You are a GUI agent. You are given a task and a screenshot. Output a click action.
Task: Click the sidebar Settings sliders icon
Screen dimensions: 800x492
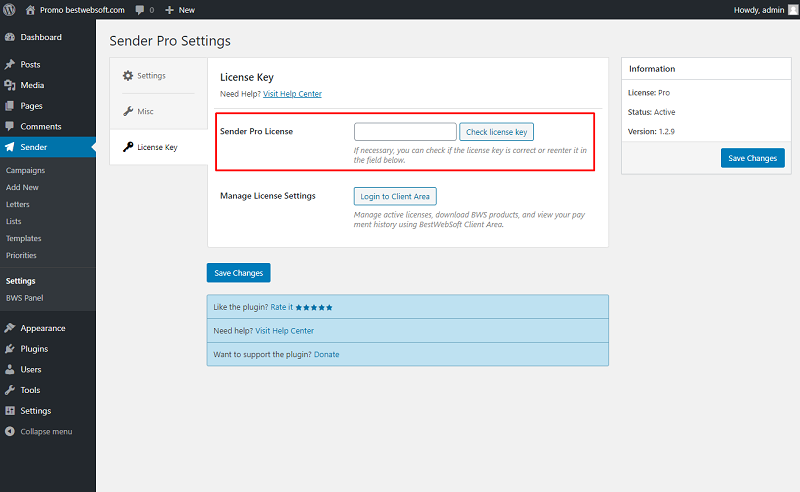[x=10, y=410]
